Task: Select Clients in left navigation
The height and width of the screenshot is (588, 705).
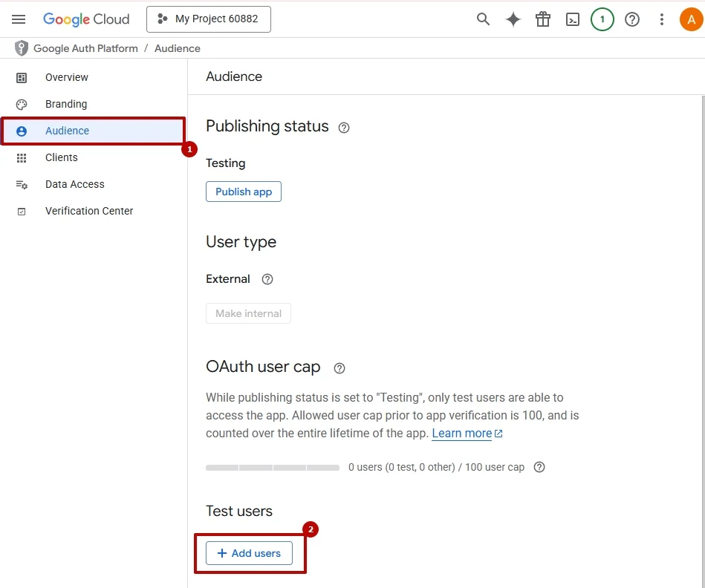Action: 61,157
